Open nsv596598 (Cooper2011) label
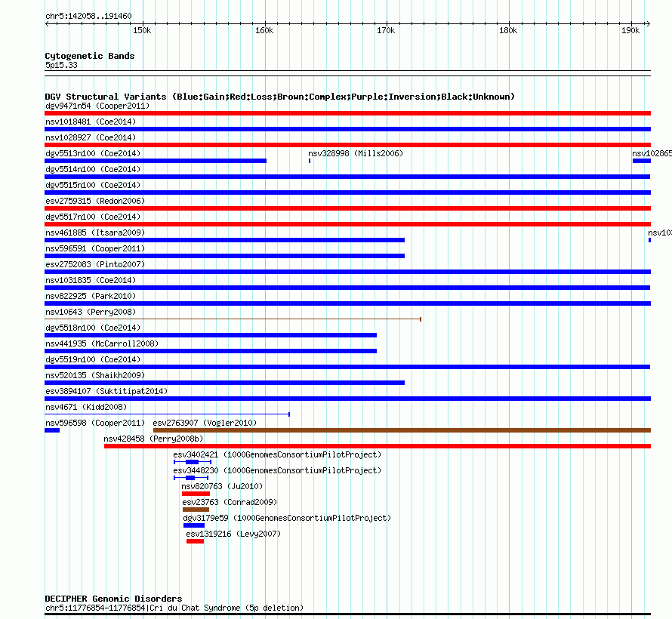This screenshot has height=619, width=672. pos(95,423)
